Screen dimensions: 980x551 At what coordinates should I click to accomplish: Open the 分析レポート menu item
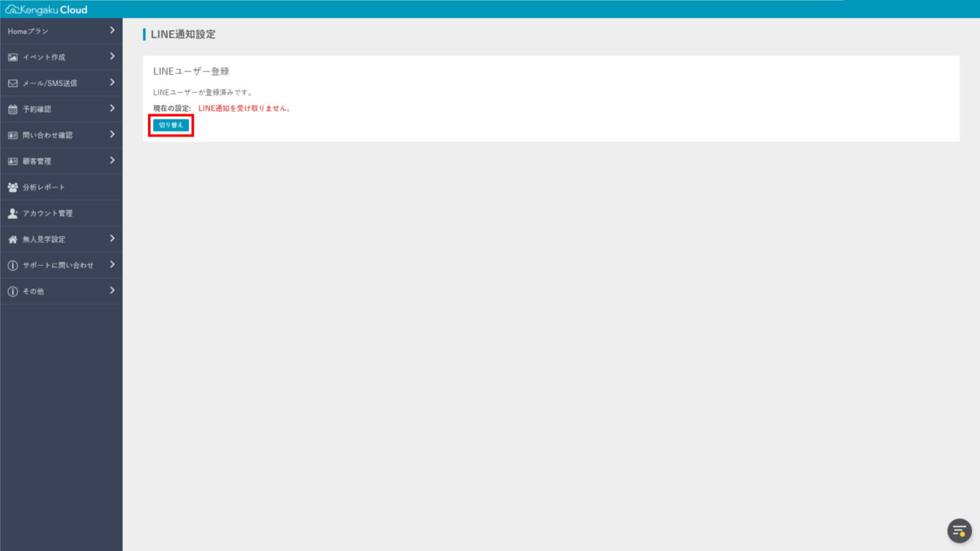tap(43, 187)
